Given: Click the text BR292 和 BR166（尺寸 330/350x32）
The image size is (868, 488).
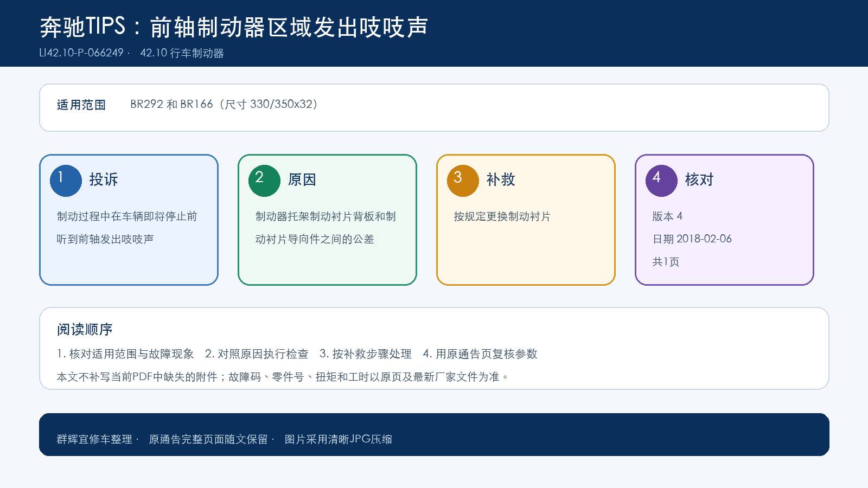Looking at the screenshot, I should click(224, 104).
